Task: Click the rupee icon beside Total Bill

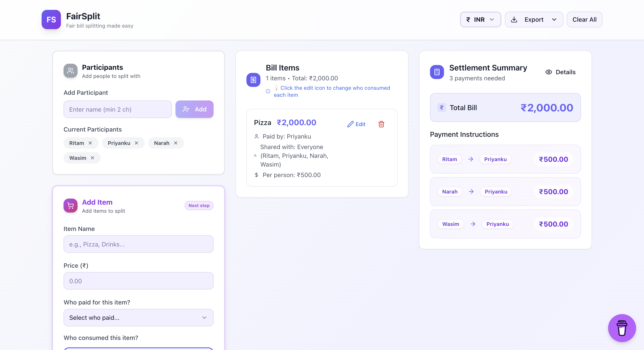Action: click(442, 107)
